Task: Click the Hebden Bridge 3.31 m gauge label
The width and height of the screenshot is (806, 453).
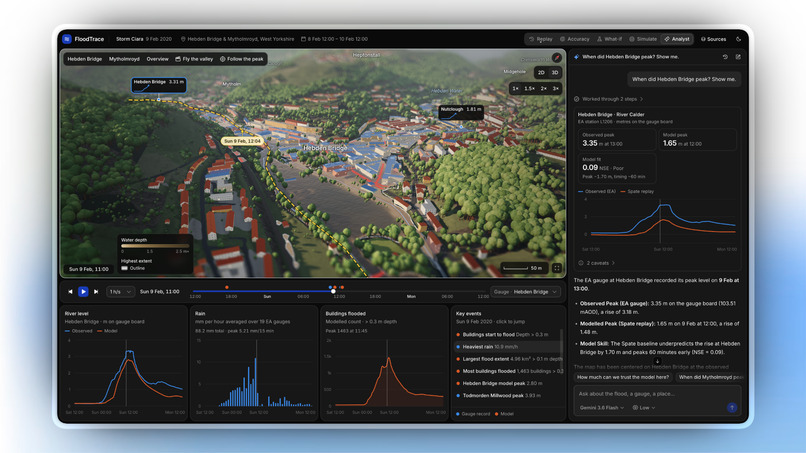Action: click(x=158, y=85)
